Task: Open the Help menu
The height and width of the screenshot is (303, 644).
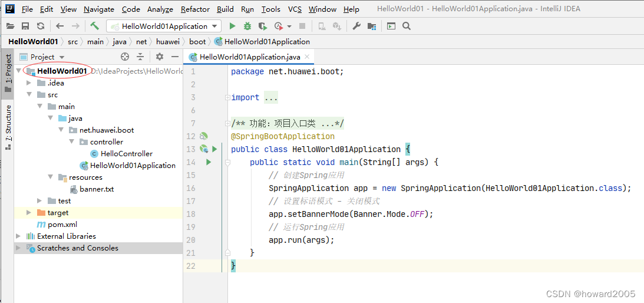Action: tap(351, 9)
